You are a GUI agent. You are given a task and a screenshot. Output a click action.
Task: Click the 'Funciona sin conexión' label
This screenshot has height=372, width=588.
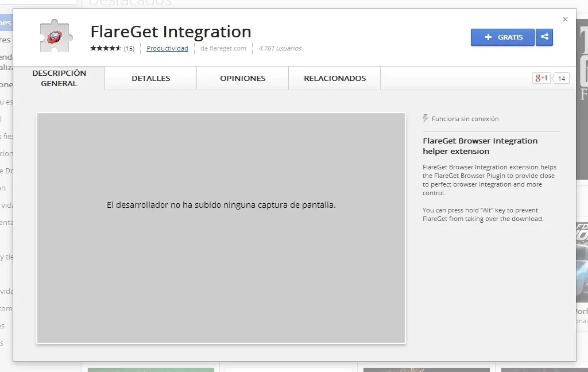pyautogui.click(x=465, y=119)
